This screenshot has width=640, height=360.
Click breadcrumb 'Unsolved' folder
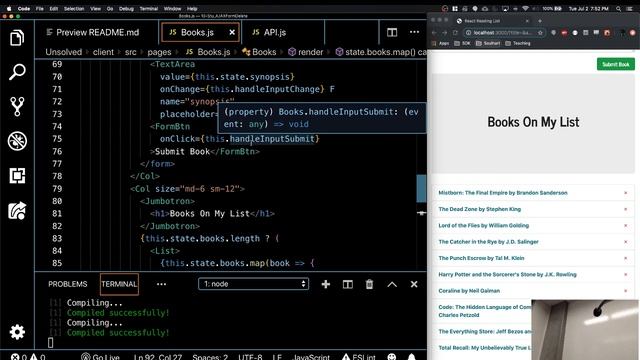[x=64, y=52]
